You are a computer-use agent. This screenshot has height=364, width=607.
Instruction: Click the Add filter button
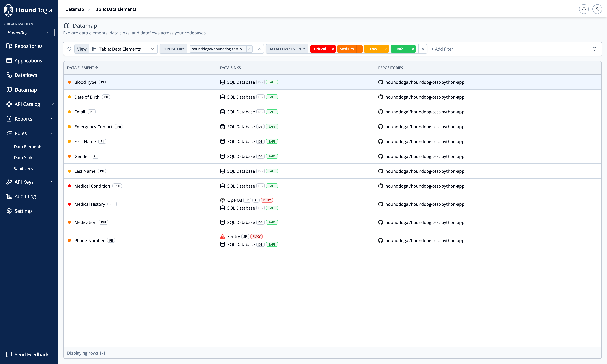[x=442, y=49]
